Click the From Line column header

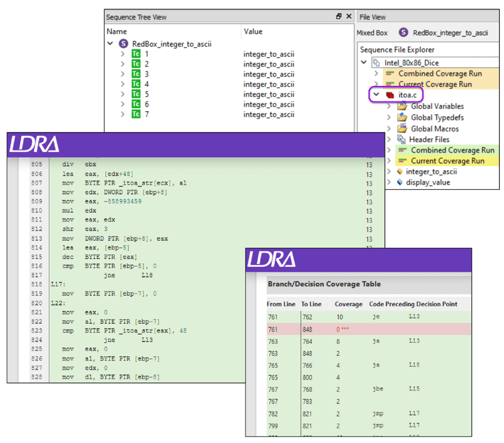click(281, 304)
